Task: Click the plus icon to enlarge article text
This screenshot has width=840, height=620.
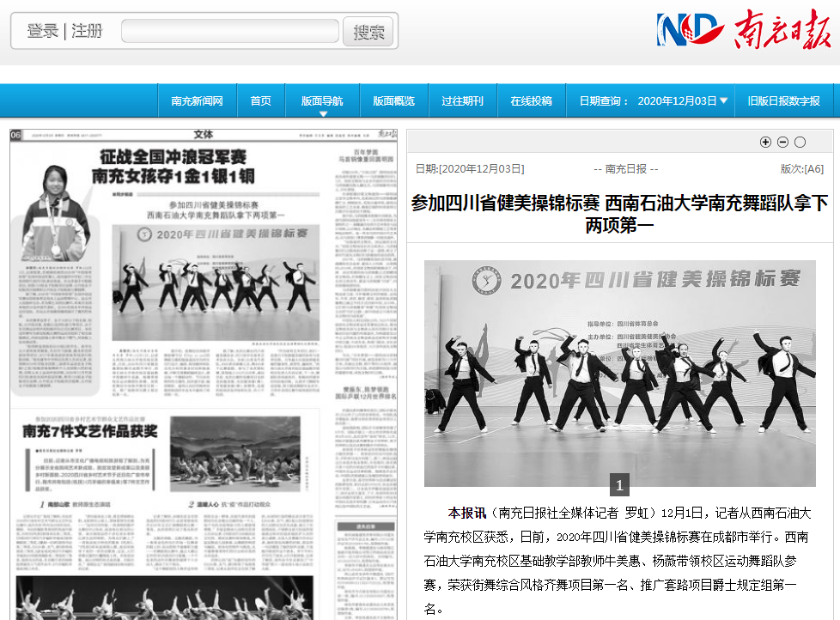Action: (765, 143)
